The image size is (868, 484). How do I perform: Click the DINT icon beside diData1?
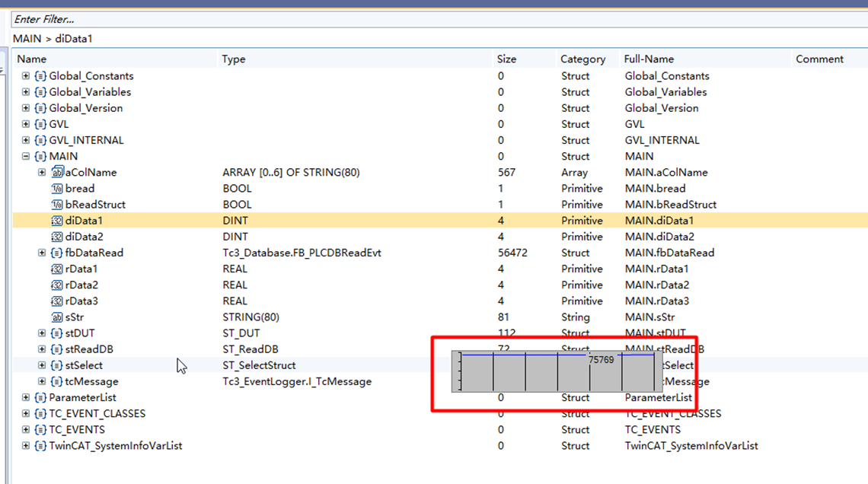(x=57, y=220)
